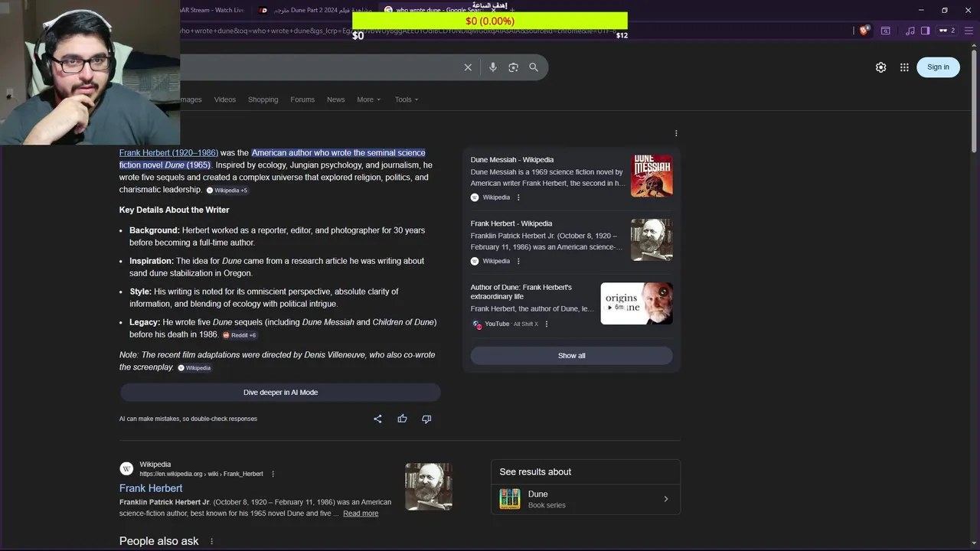980x551 pixels.
Task: Open options for the YouTube source
Action: [x=546, y=324]
